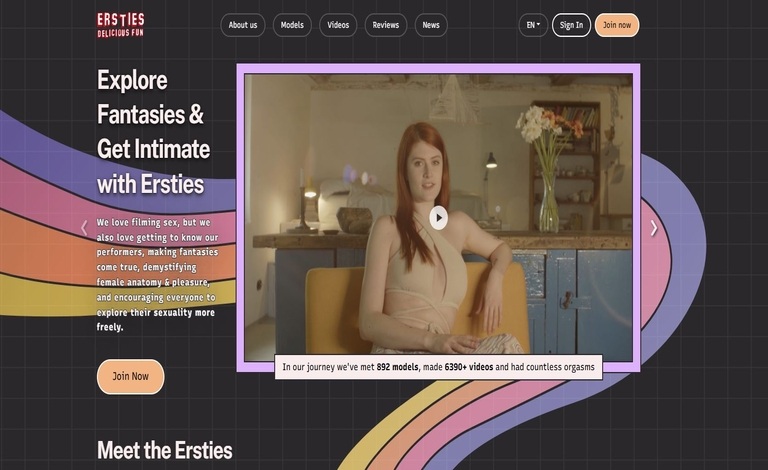Open the About us page
Screen dimensions: 768x470
[242, 25]
